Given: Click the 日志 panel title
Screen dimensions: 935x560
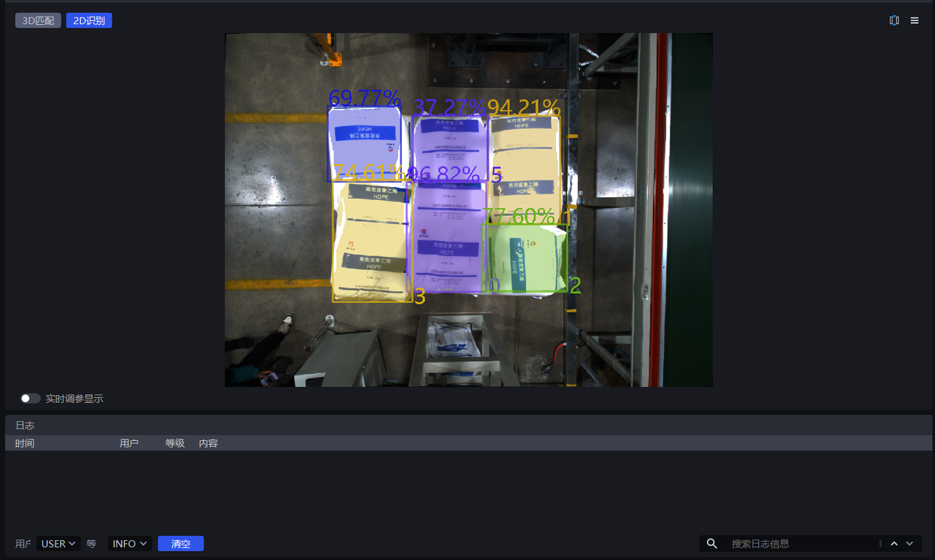Looking at the screenshot, I should point(25,426).
